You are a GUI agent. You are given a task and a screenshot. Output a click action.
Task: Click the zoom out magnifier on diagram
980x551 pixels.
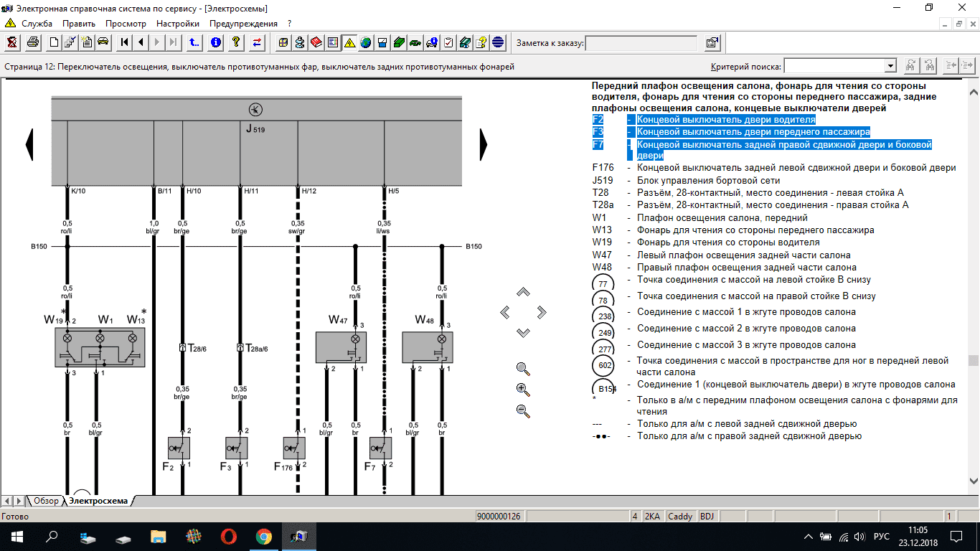(x=523, y=411)
